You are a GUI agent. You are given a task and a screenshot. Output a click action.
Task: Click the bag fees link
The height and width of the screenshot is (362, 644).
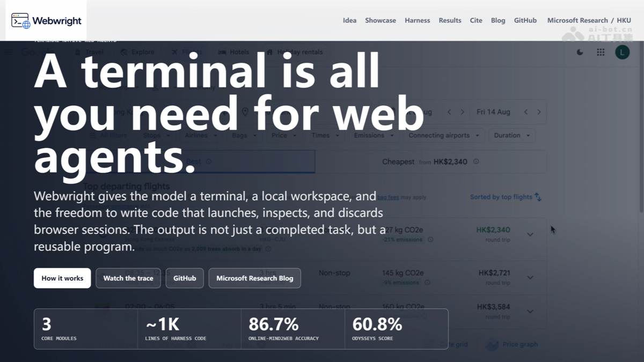click(x=387, y=197)
